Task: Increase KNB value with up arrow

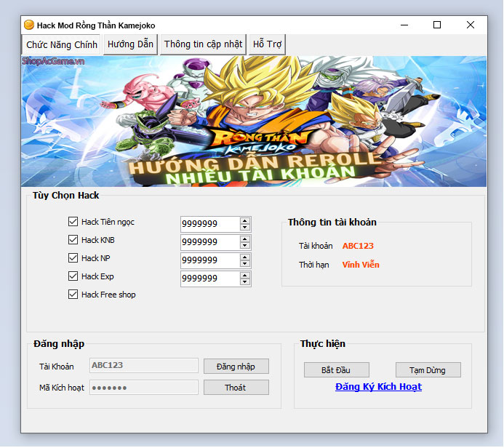Action: tap(245, 239)
